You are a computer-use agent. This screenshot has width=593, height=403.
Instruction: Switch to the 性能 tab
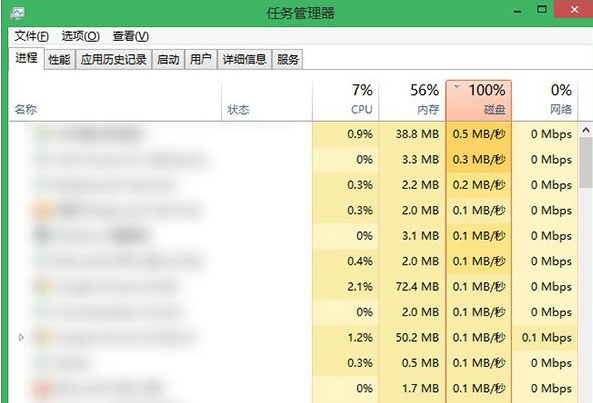point(59,59)
